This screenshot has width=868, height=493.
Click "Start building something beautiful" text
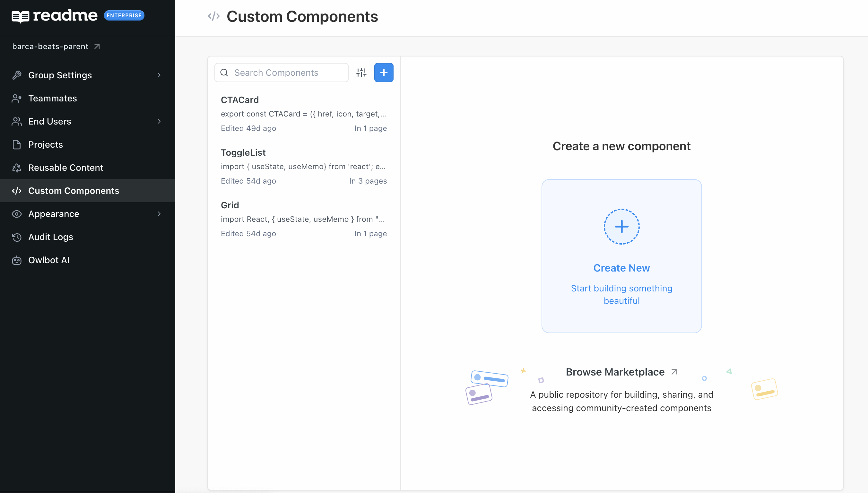tap(621, 295)
